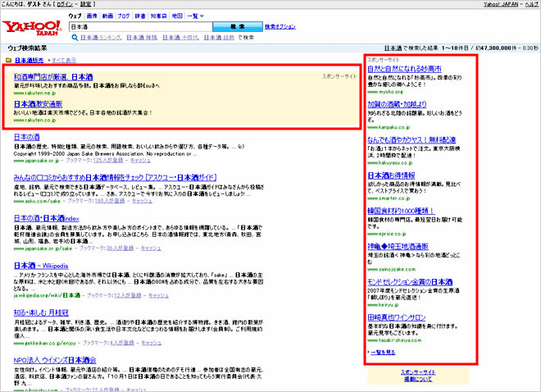This screenshot has width=541, height=392.
Task: Open sidebar ad 日本酒お得情報
Action: pos(391,175)
